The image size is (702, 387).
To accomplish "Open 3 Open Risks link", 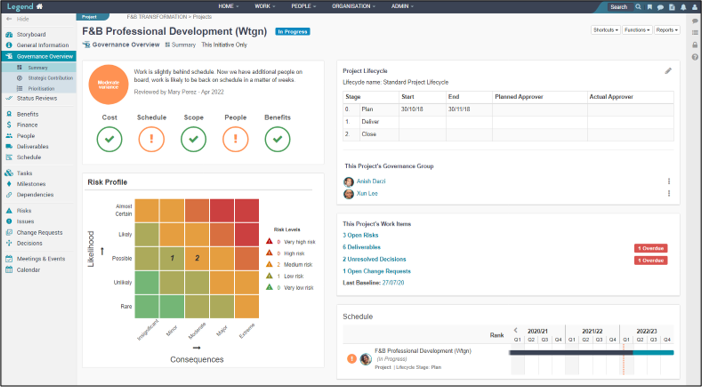I will [x=360, y=235].
